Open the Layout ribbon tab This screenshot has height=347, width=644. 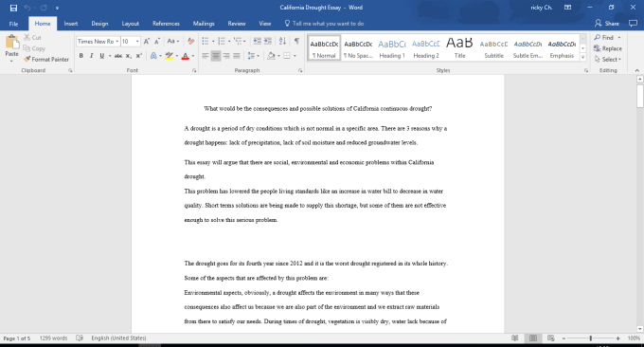[x=130, y=24]
